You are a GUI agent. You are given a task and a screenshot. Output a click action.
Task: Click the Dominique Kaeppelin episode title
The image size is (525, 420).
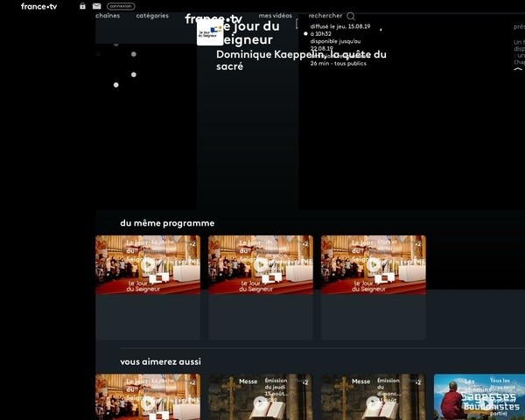pyautogui.click(x=300, y=59)
